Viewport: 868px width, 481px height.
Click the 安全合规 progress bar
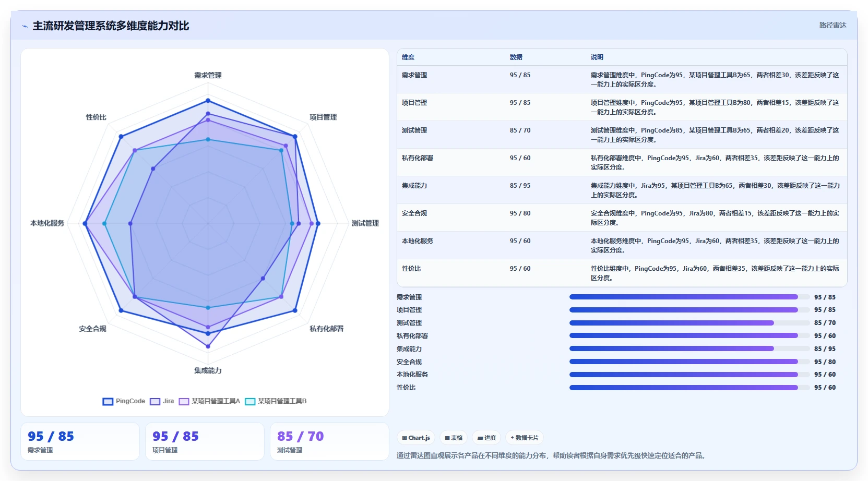[689, 362]
